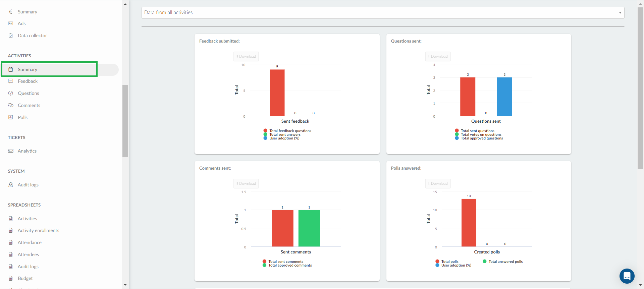Open Feedback under Activities
Screen dimensions: 644x289
click(x=28, y=81)
